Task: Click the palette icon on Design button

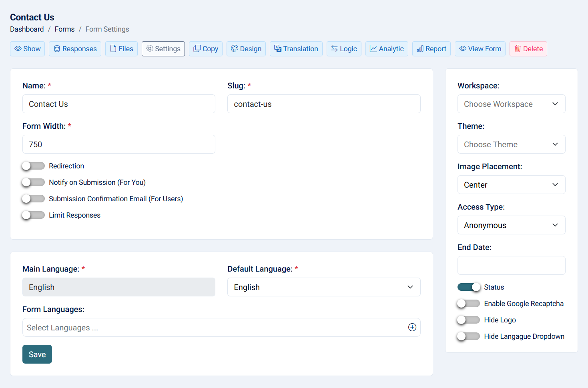Action: pyautogui.click(x=235, y=49)
